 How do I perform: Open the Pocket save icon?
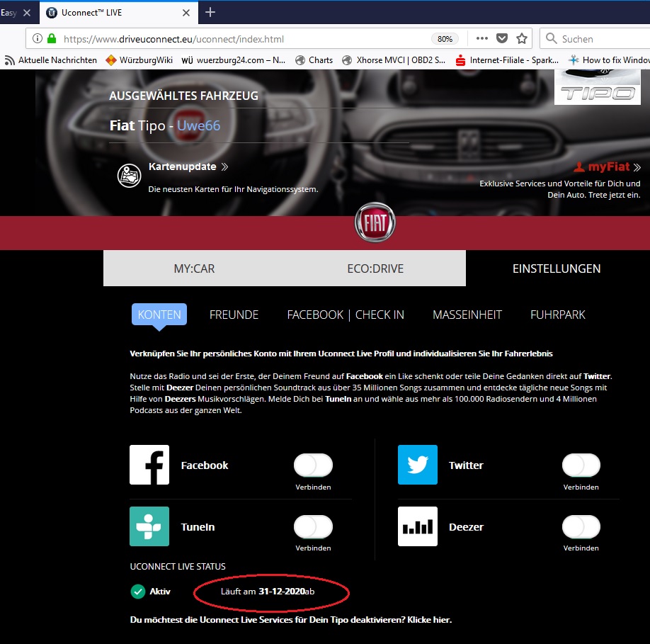coord(502,38)
